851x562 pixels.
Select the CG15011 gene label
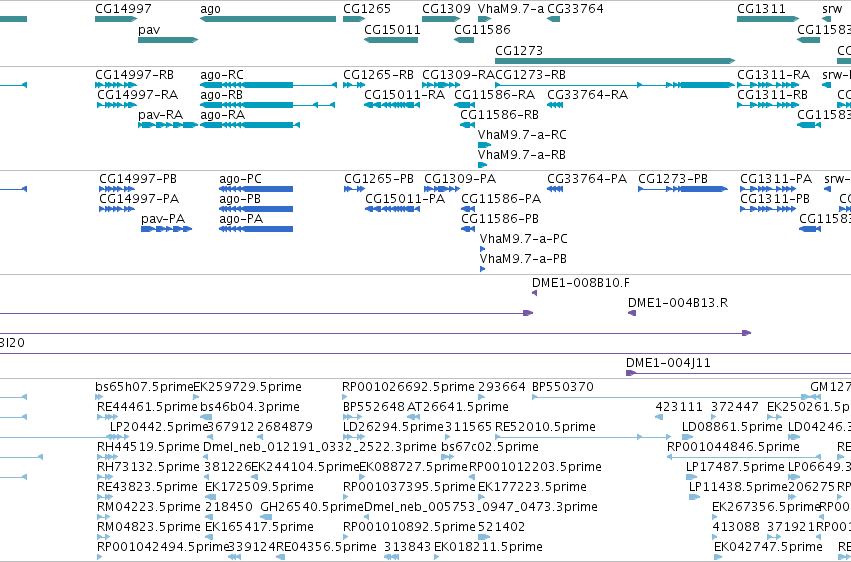pyautogui.click(x=392, y=29)
